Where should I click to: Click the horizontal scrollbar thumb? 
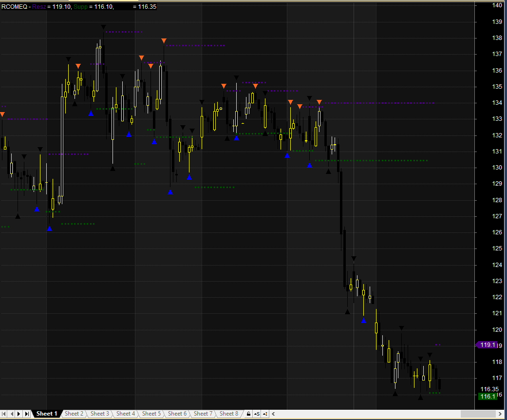coord(478,414)
